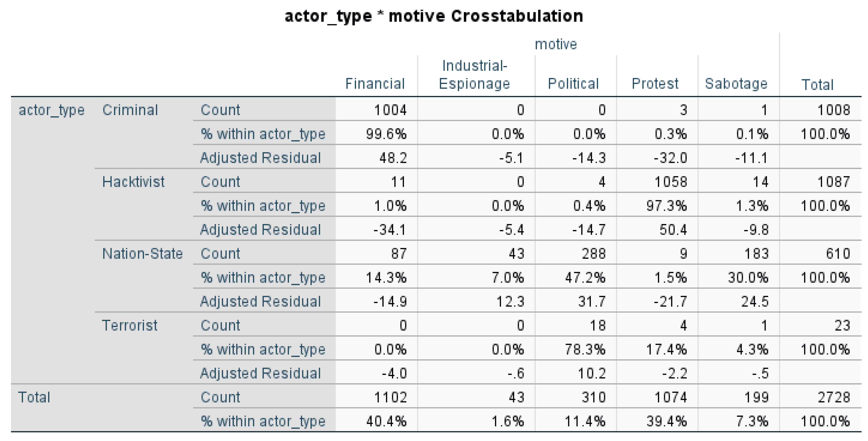Select the motive header label
This screenshot has width=868, height=441.
(556, 44)
